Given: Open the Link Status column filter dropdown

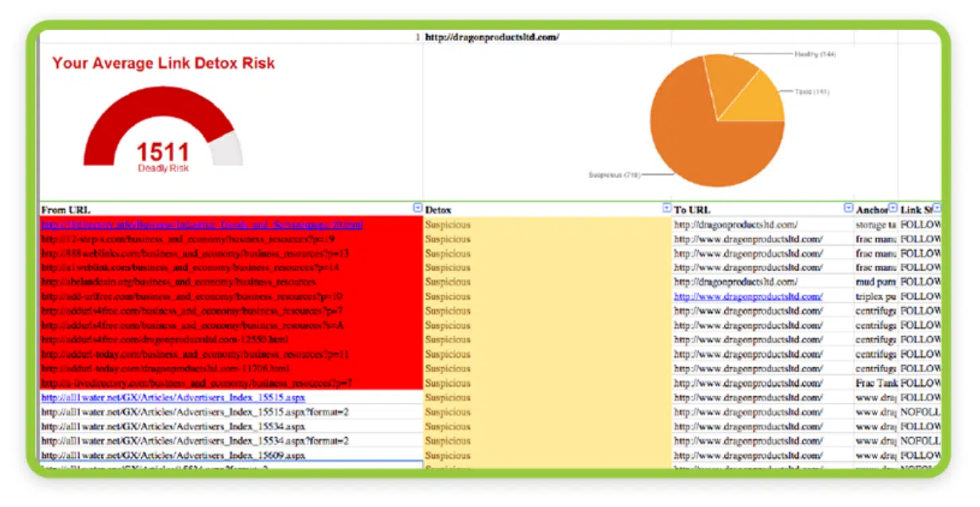Looking at the screenshot, I should (x=936, y=208).
